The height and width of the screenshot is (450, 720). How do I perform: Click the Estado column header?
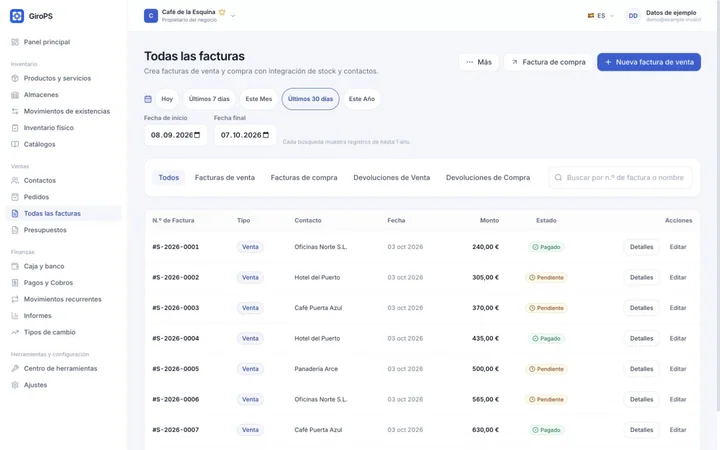click(x=546, y=220)
